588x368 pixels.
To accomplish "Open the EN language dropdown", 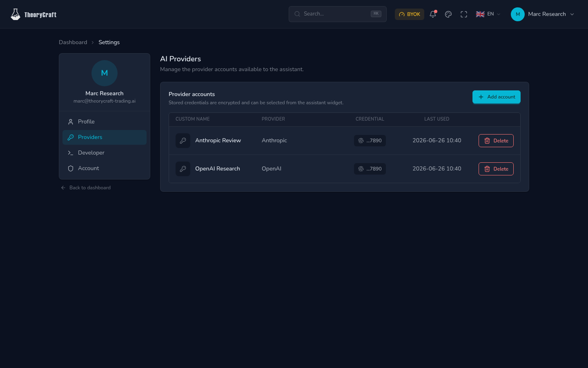I will [x=488, y=14].
